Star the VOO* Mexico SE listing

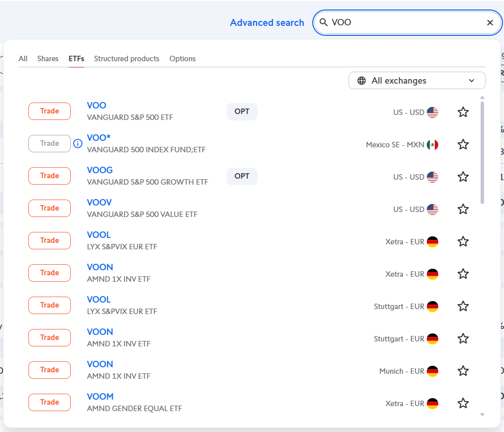coord(463,144)
